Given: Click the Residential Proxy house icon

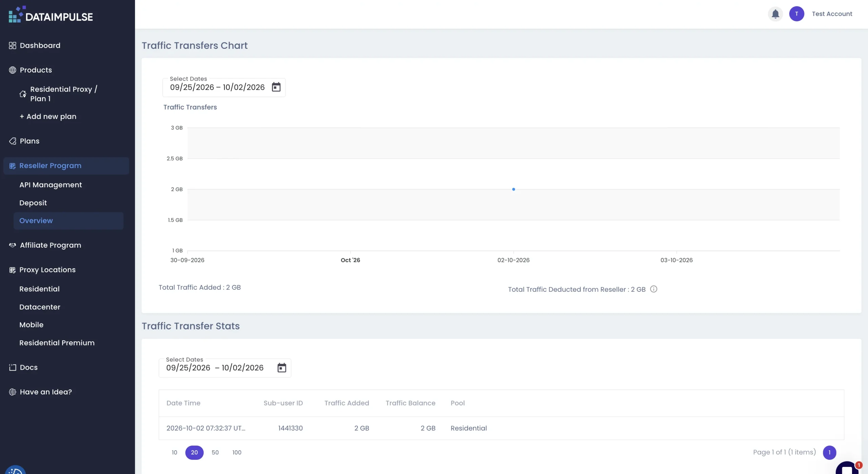Looking at the screenshot, I should (23, 94).
